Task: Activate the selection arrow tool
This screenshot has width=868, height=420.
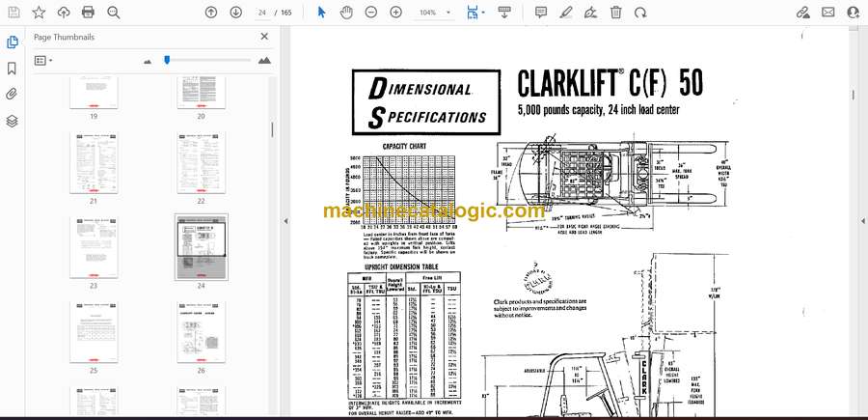Action: point(321,13)
